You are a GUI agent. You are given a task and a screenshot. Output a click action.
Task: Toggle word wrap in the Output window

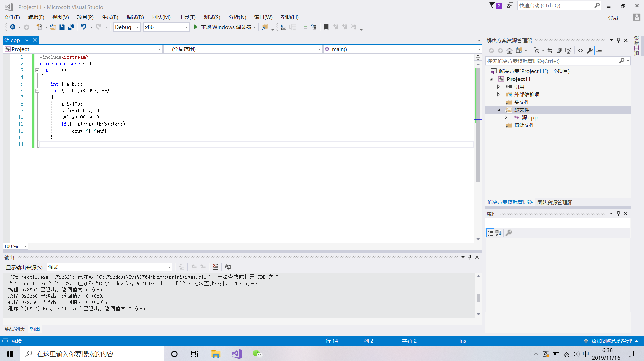click(228, 267)
